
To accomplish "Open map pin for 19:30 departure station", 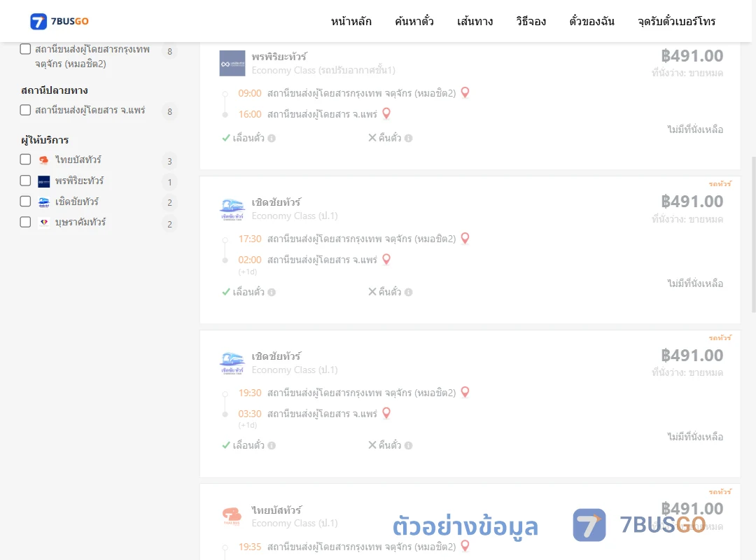I will pos(465,392).
